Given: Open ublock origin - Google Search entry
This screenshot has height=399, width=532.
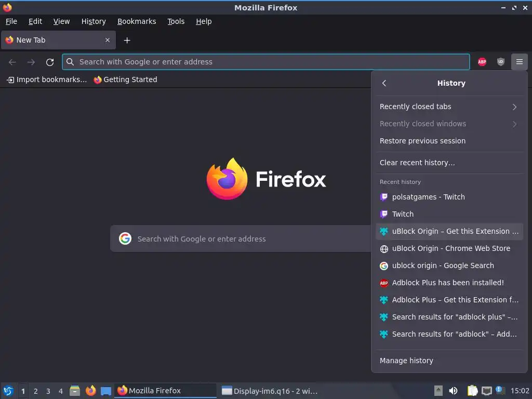Looking at the screenshot, I should point(449,265).
